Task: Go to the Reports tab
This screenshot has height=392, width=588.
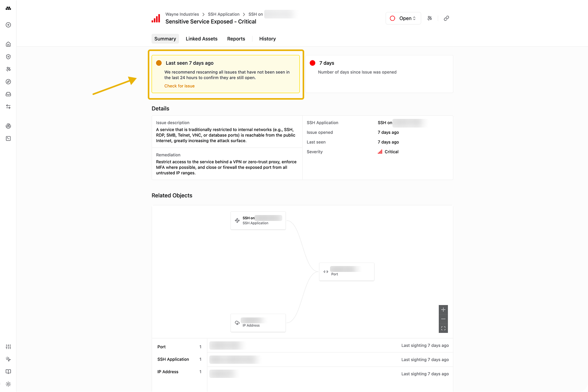Action: click(236, 39)
